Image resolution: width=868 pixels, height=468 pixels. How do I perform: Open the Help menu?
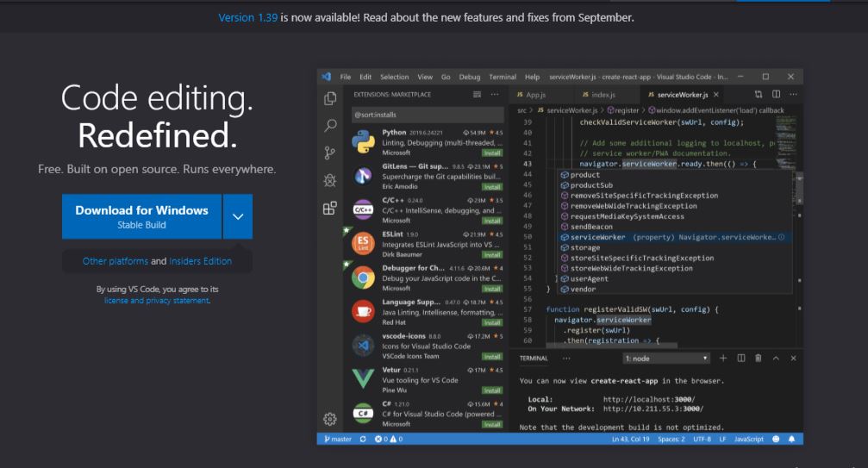pyautogui.click(x=532, y=77)
